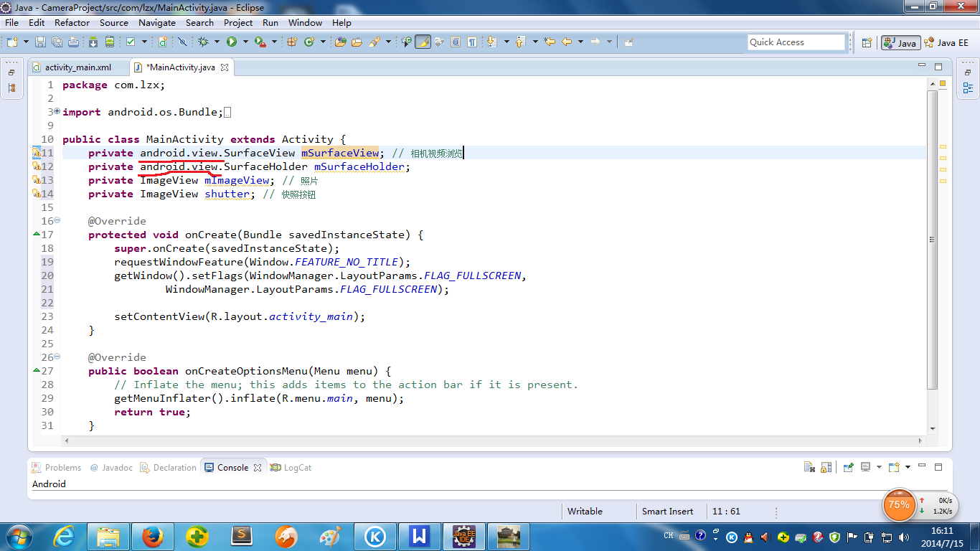Click the Open Perspective icon
The width and height of the screenshot is (980, 551).
(x=867, y=43)
